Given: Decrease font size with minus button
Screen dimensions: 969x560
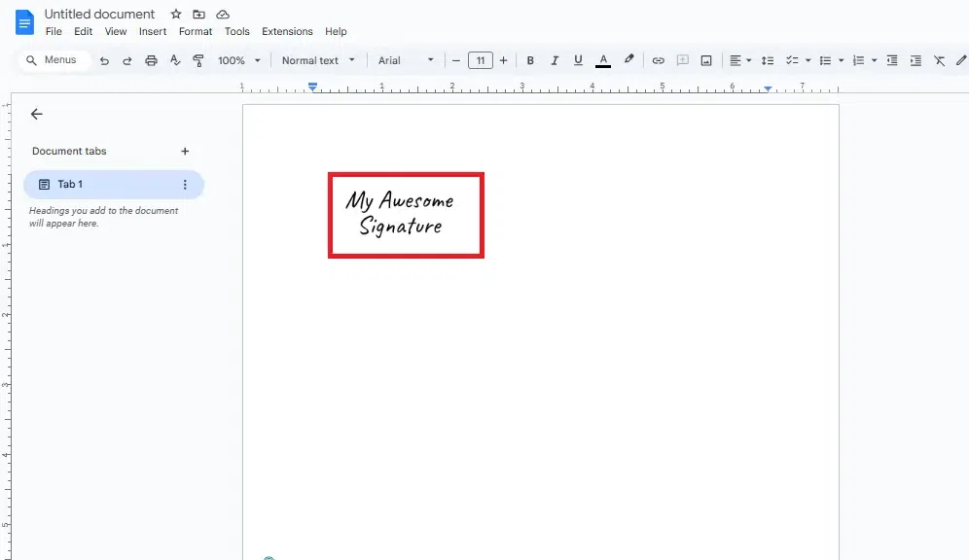Looking at the screenshot, I should click(456, 60).
